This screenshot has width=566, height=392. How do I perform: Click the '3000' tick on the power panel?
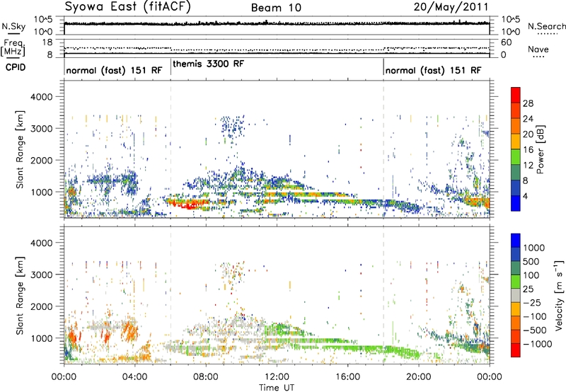pyautogui.click(x=42, y=129)
